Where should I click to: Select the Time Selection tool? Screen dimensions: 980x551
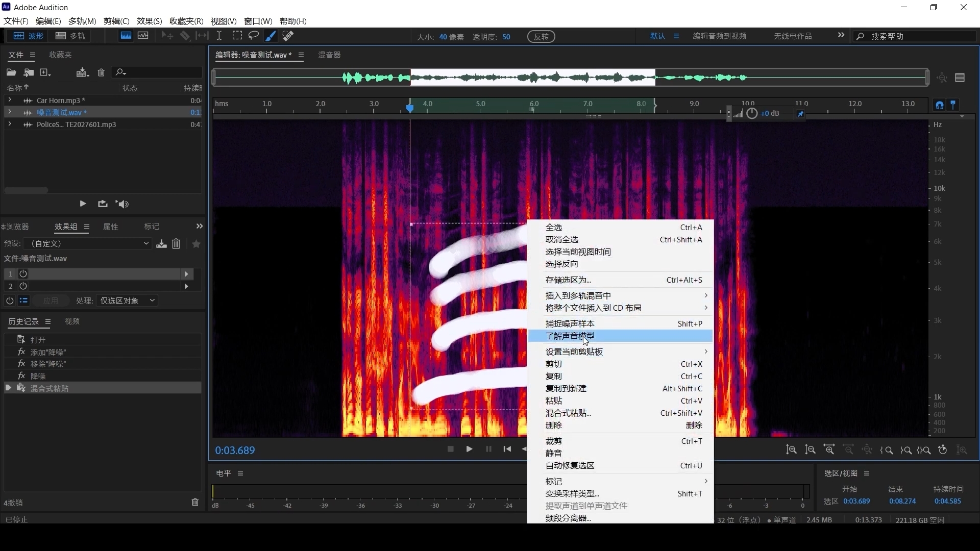(x=219, y=36)
